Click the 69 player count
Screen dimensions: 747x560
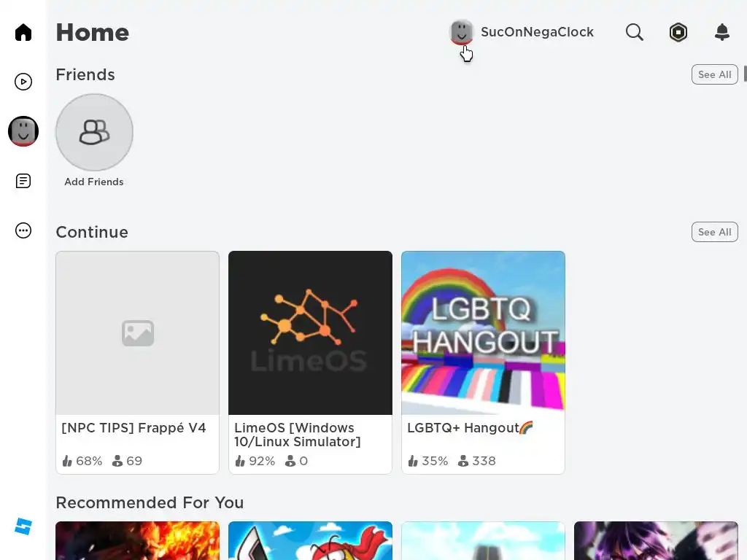127,461
